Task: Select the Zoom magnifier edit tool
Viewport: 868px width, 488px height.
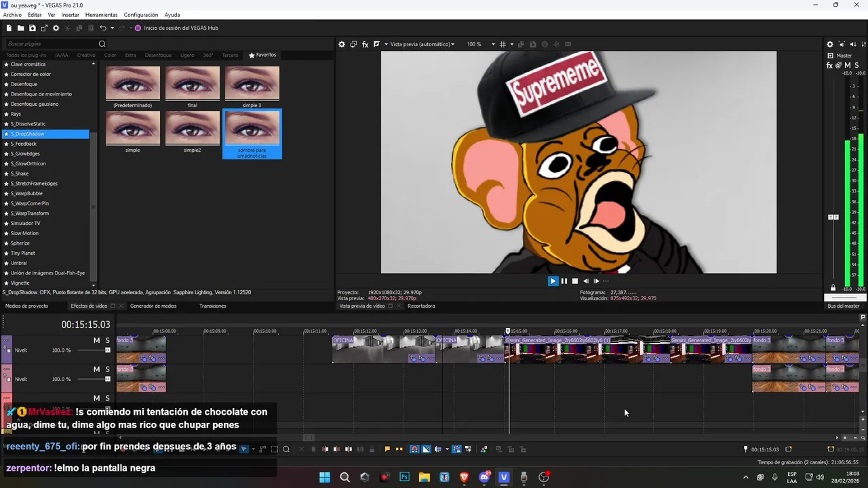Action: pos(286,449)
